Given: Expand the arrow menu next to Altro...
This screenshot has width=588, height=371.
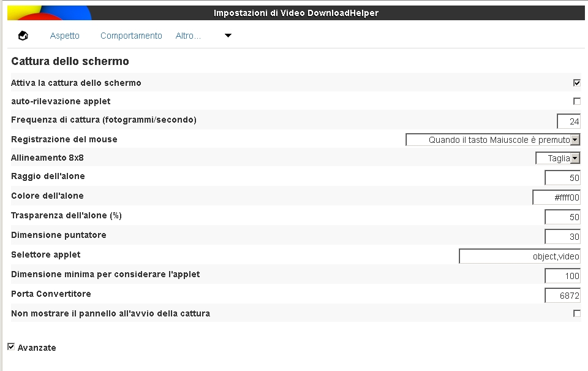Looking at the screenshot, I should (228, 36).
